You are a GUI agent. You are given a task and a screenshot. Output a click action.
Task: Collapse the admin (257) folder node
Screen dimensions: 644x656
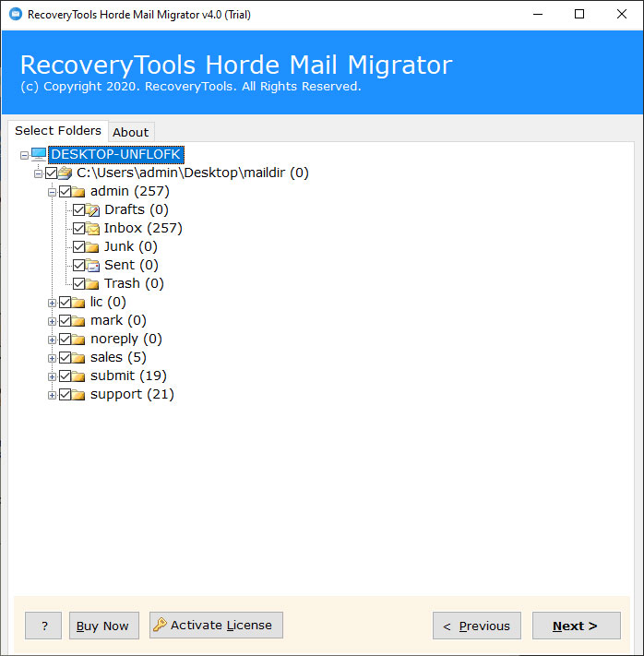(x=52, y=191)
